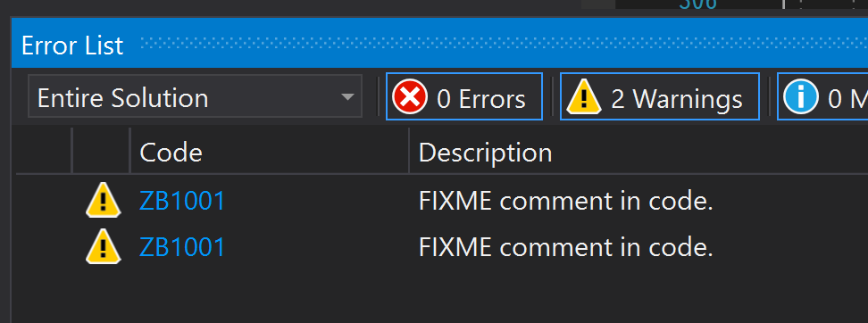The width and height of the screenshot is (868, 323).
Task: Click the yellow triangle icon in Warnings filter
Action: pos(583,97)
